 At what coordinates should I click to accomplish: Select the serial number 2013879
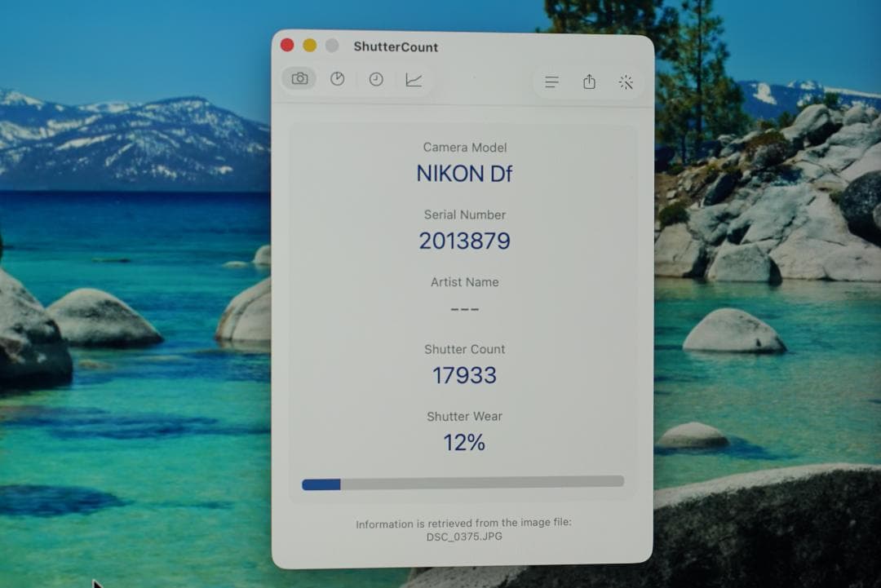pyautogui.click(x=464, y=241)
